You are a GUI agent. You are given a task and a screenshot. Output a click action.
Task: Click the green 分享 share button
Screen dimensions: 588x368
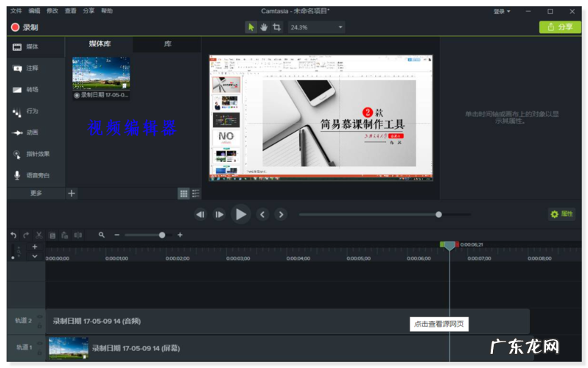560,27
